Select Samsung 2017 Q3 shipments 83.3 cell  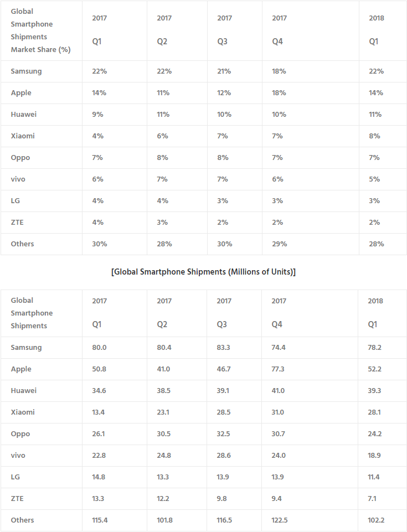(x=234, y=348)
